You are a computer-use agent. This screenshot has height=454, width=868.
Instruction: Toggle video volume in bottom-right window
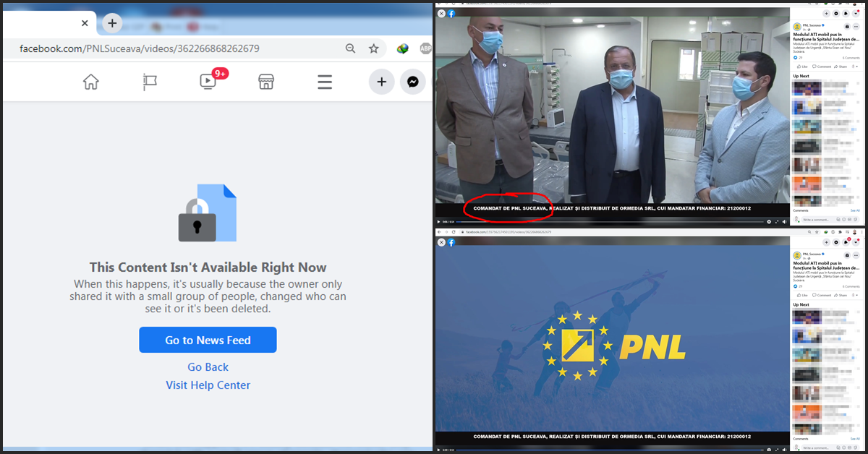784,450
